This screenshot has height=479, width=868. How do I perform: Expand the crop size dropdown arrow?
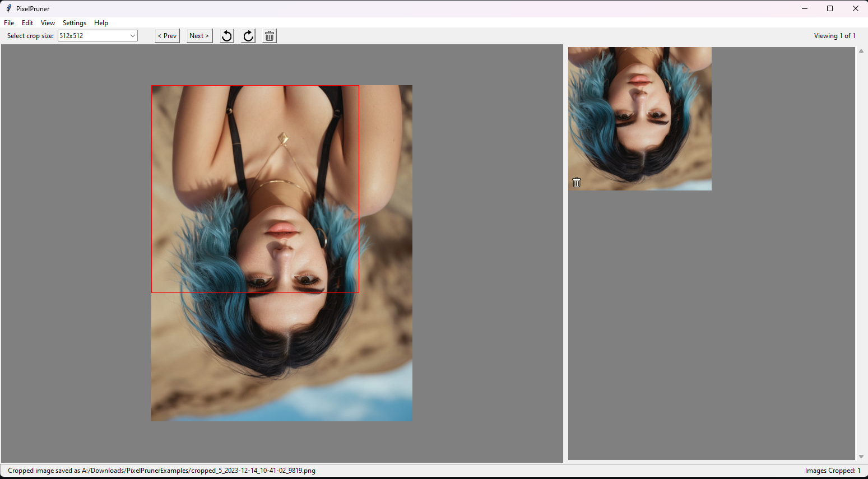[133, 36]
